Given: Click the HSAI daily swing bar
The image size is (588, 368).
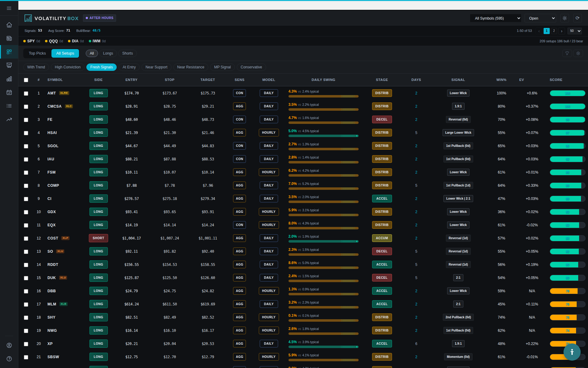Looking at the screenshot, I should 323,136.
